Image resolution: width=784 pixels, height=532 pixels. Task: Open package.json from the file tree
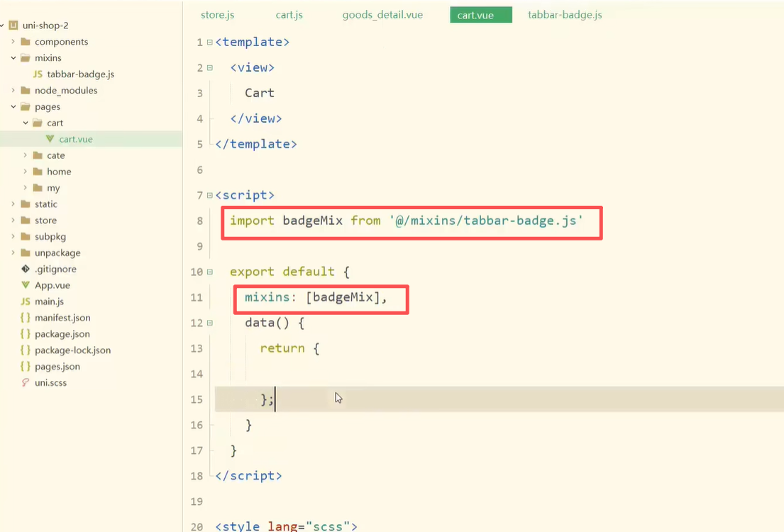62,334
